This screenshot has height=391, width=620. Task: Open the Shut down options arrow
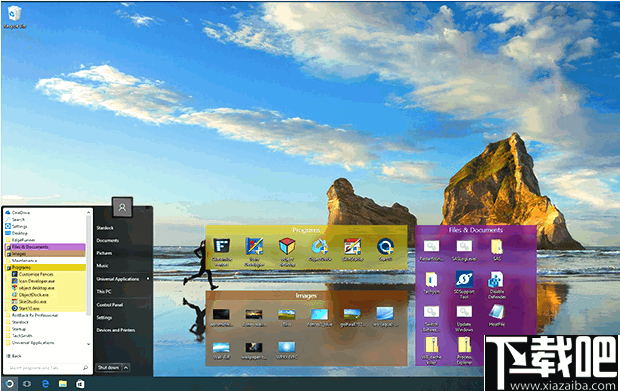(126, 367)
